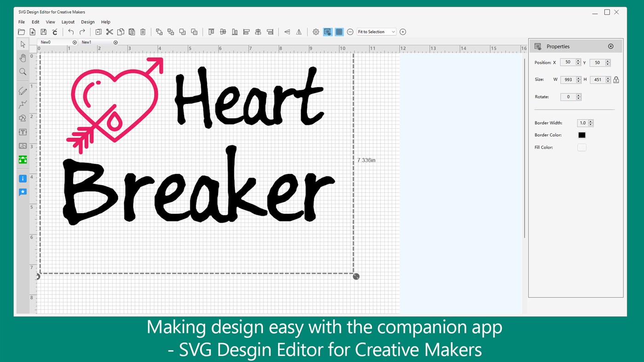Viewport: 644px width, 362px height.
Task: Click the zoom out minus button
Action: click(x=350, y=32)
